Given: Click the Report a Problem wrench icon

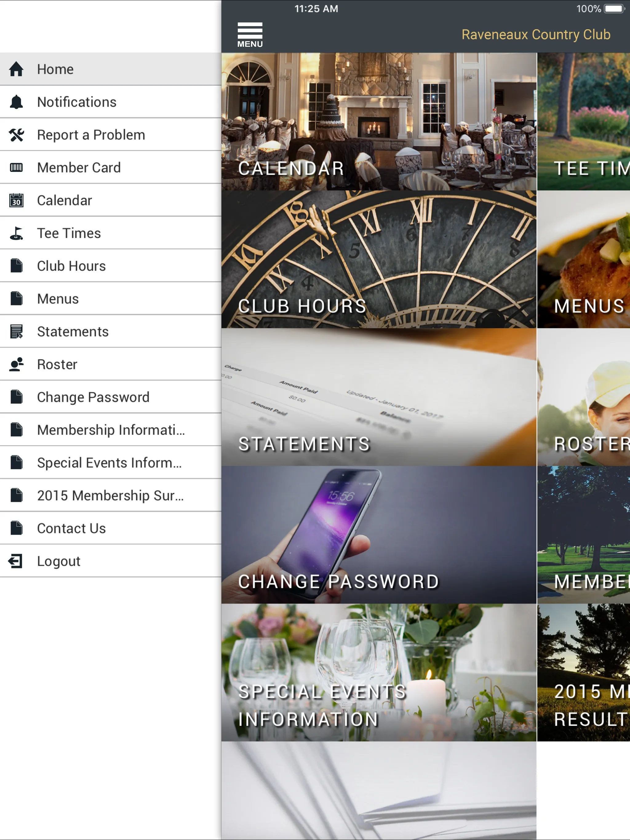Looking at the screenshot, I should [17, 134].
